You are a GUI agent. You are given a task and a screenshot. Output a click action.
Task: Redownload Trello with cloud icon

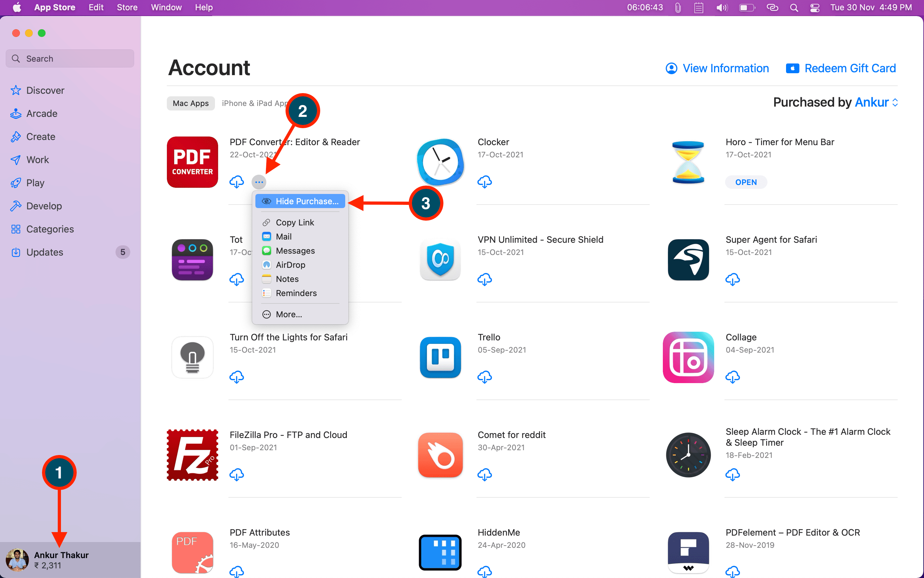click(484, 377)
